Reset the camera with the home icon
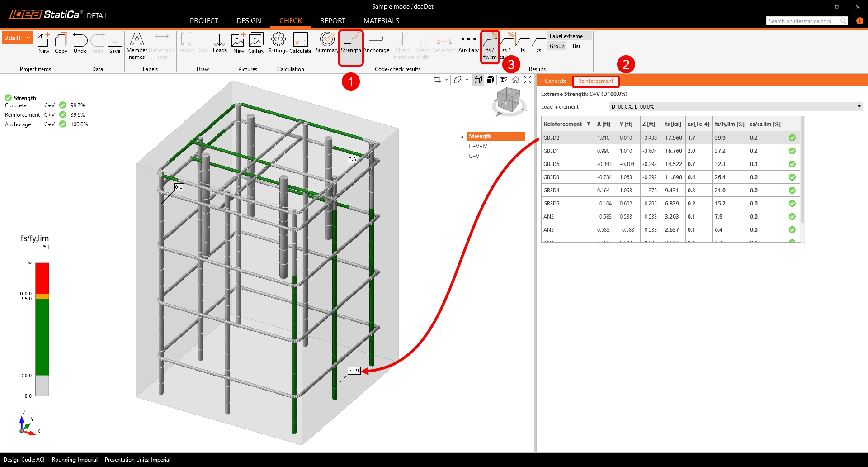The image size is (868, 467). tap(515, 80)
